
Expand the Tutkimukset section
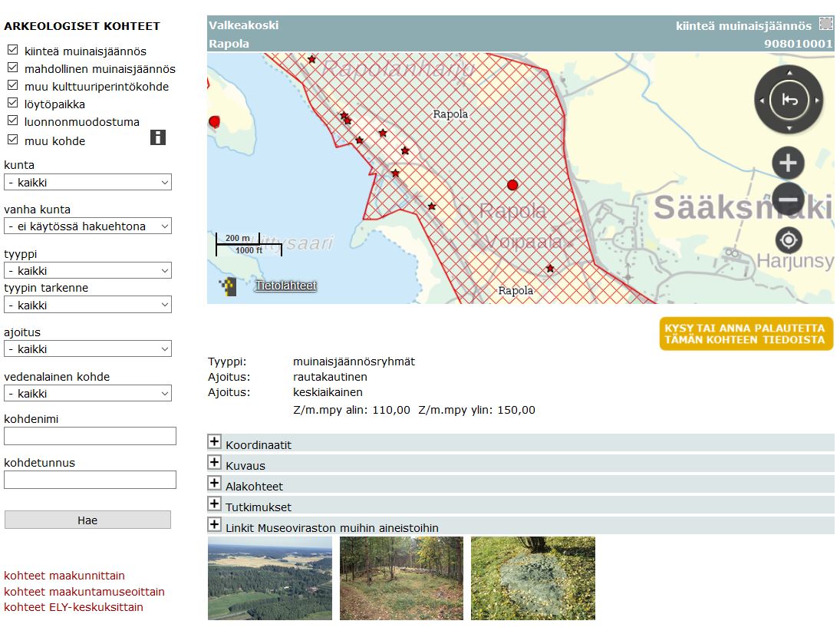(x=215, y=504)
